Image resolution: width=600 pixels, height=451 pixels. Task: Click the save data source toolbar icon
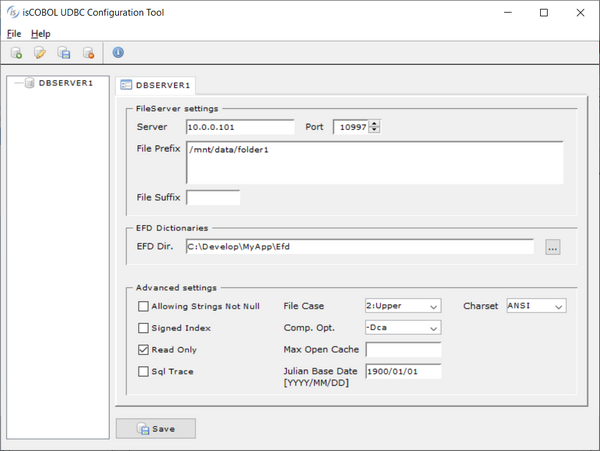coord(64,53)
